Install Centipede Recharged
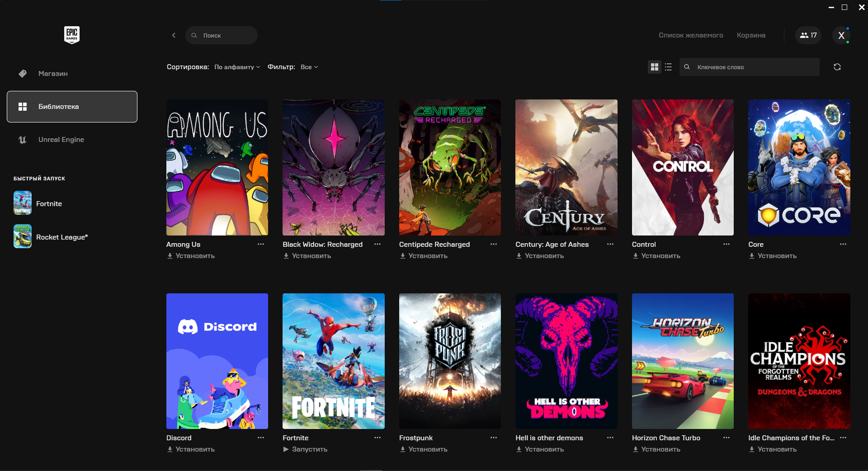The width and height of the screenshot is (868, 471). point(424,256)
